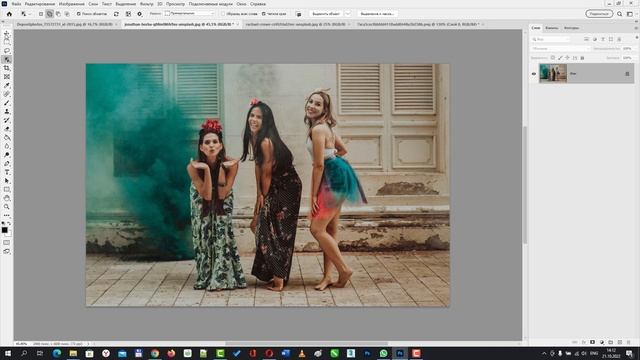The height and width of the screenshot is (360, 640).
Task: Select the Eyedropper tool
Action: click(7, 85)
